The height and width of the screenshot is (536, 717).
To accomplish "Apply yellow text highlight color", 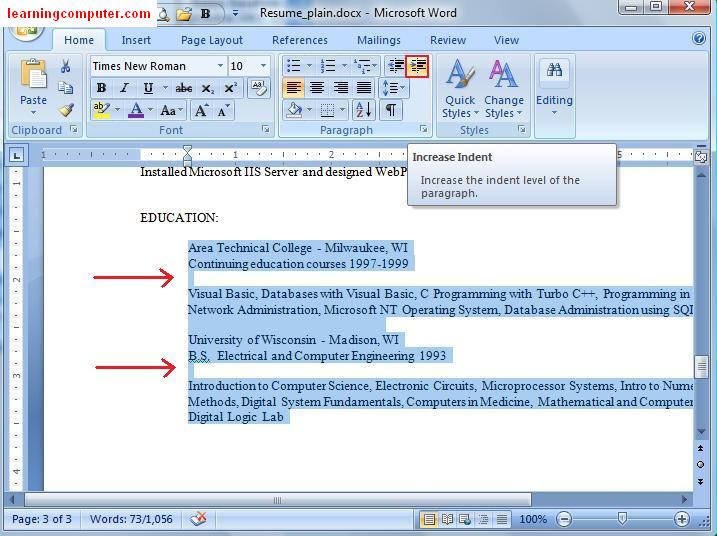I will [x=101, y=110].
